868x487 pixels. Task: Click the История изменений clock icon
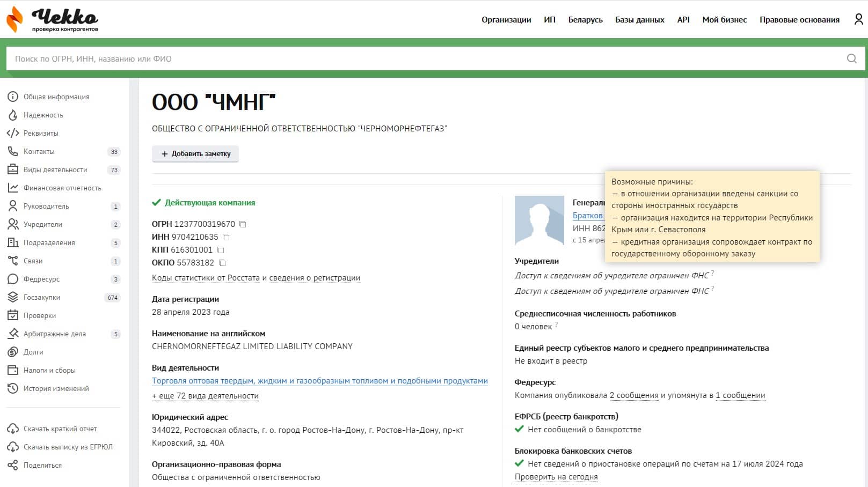point(13,388)
